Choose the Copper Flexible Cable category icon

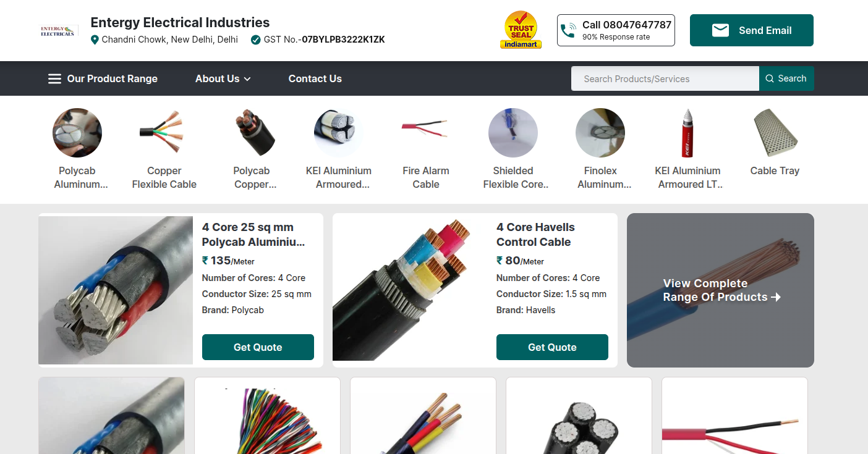click(164, 133)
